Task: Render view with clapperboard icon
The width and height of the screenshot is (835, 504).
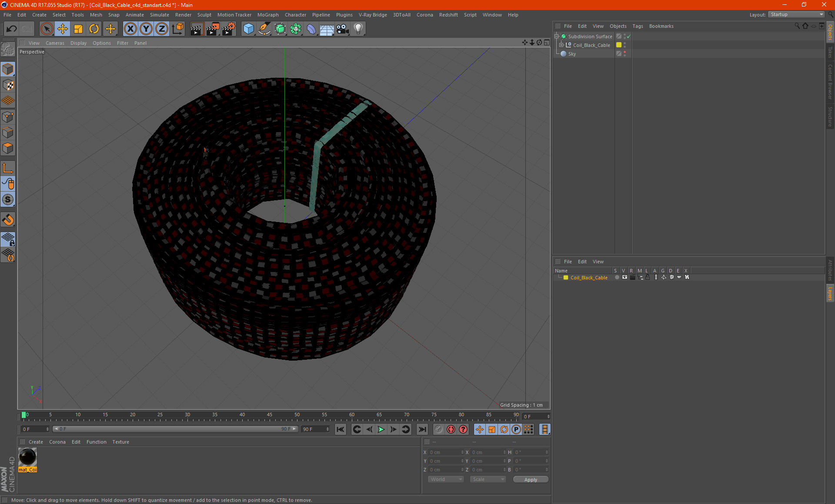Action: 197,29
